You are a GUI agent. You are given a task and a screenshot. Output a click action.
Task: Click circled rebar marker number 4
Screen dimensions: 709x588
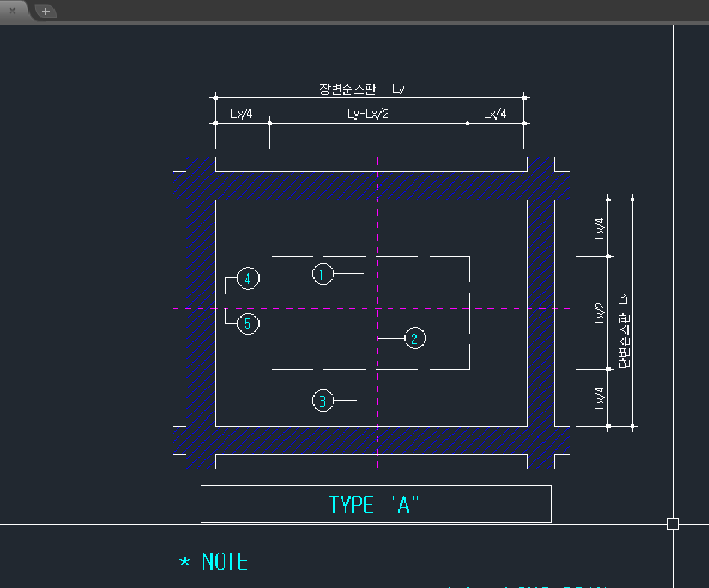[x=248, y=279]
